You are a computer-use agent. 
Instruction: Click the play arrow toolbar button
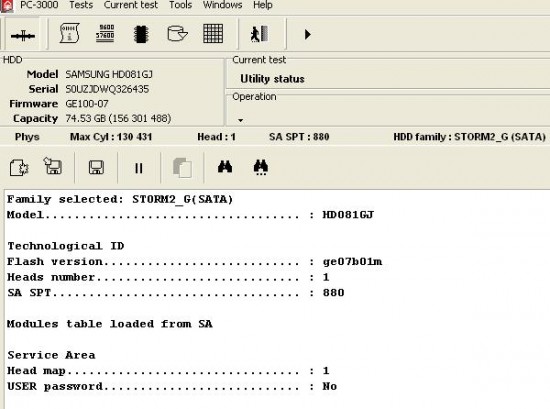click(x=308, y=34)
